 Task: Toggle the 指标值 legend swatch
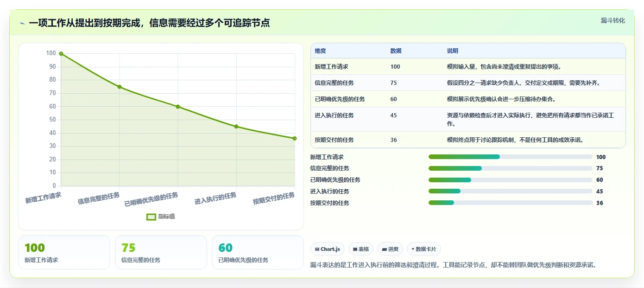tap(151, 217)
